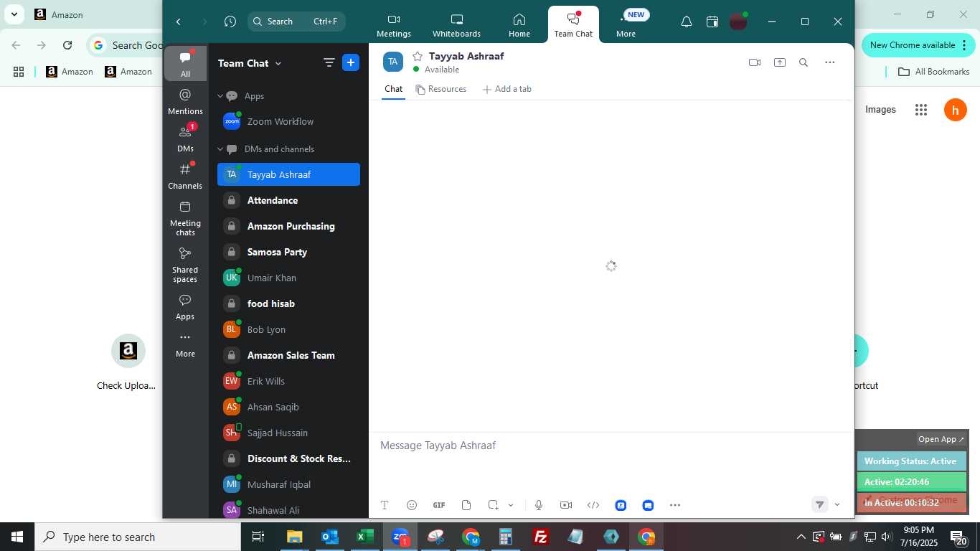Record an audio message
The width and height of the screenshot is (980, 551).
click(x=539, y=505)
